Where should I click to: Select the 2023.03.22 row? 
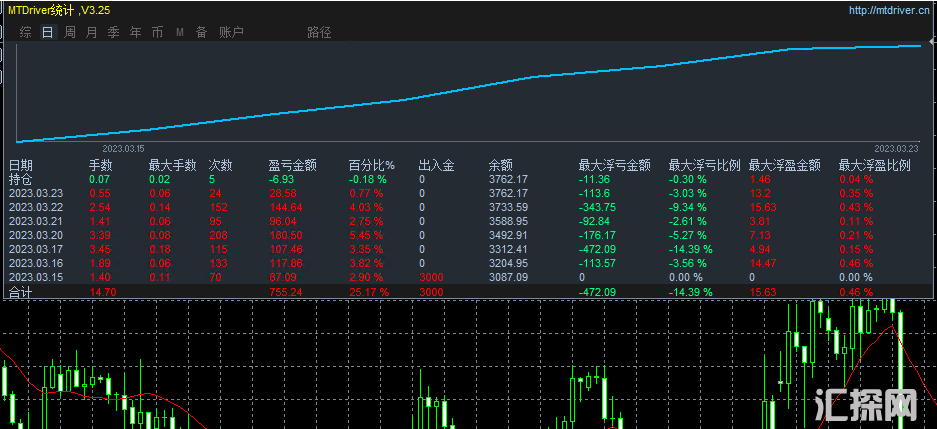[36, 207]
